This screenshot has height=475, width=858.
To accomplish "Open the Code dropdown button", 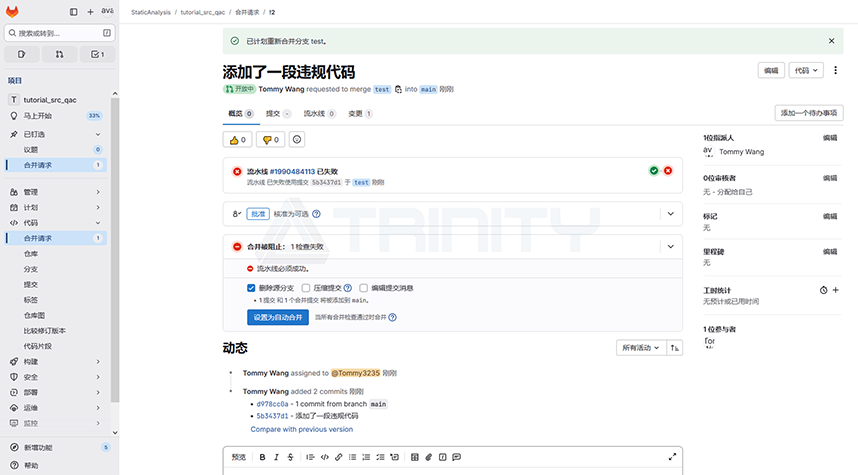I will tap(806, 70).
